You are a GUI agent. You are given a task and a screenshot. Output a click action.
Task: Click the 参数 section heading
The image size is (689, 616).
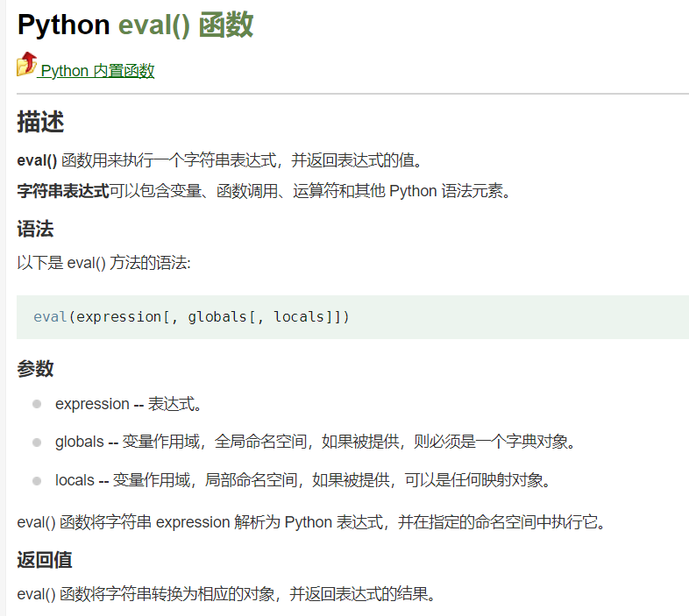[x=35, y=369]
